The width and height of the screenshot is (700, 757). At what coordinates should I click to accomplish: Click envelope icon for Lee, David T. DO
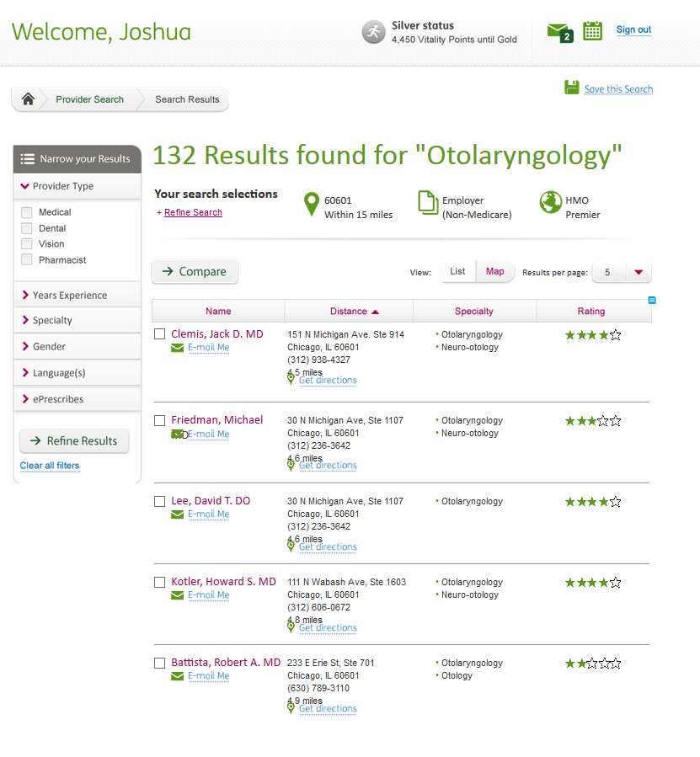pos(177,514)
